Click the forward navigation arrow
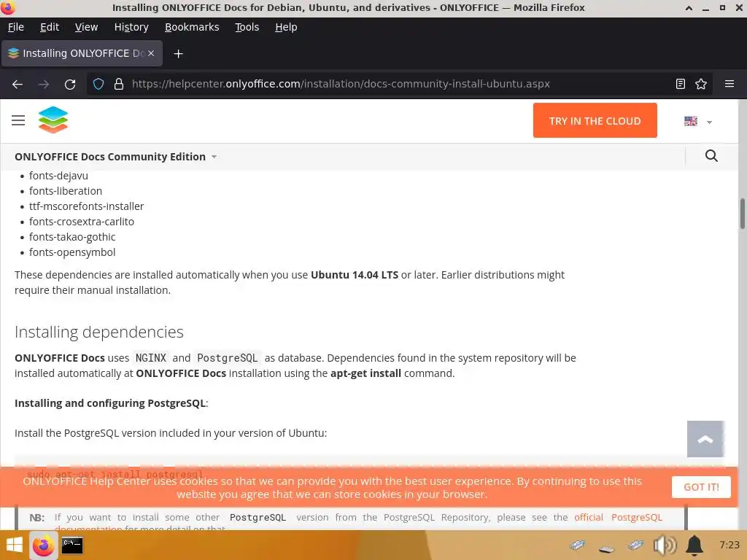 click(x=44, y=85)
